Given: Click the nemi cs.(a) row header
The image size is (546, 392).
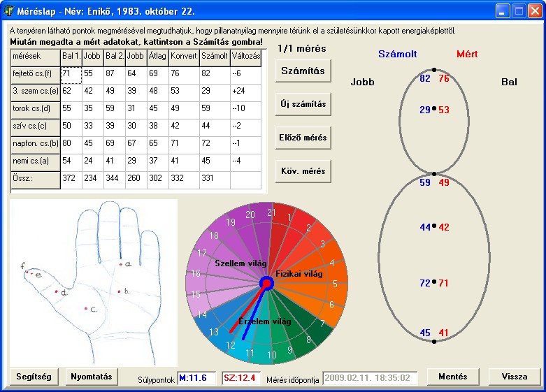Looking at the screenshot, I should (x=36, y=162).
